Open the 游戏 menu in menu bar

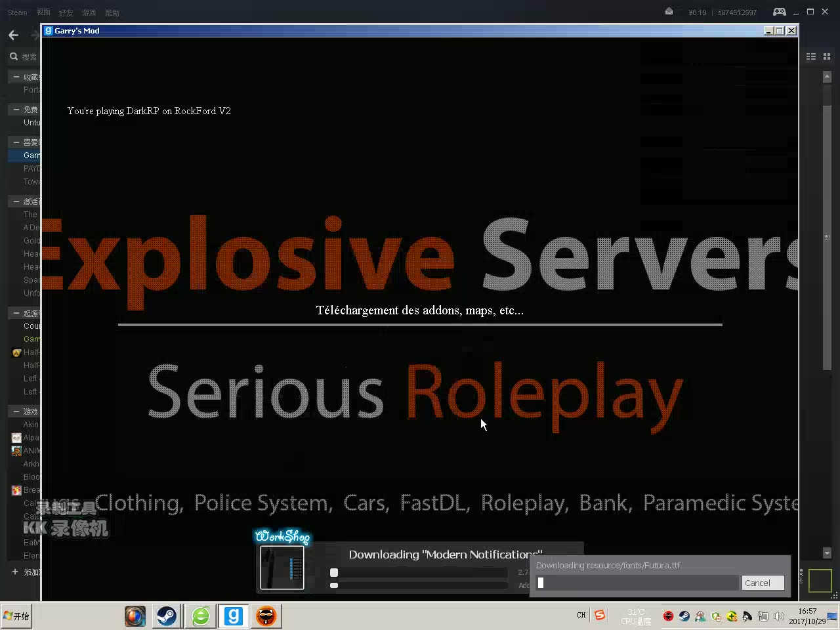click(x=89, y=12)
